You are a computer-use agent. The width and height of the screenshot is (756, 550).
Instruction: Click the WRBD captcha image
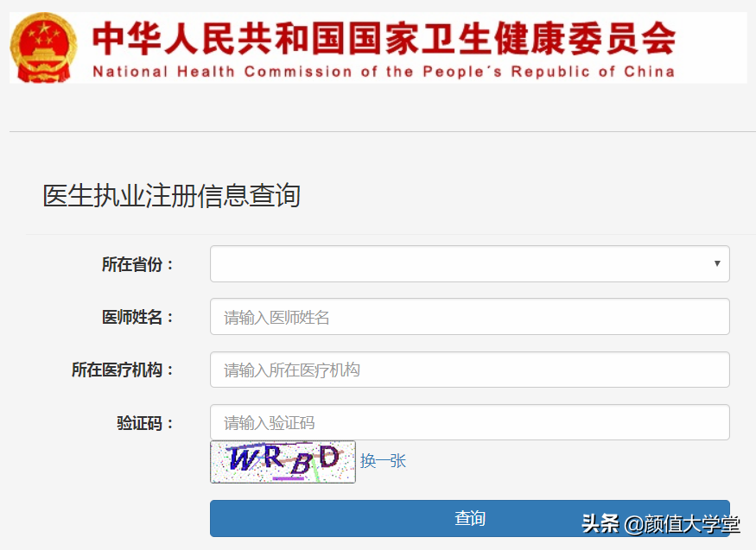click(x=283, y=462)
